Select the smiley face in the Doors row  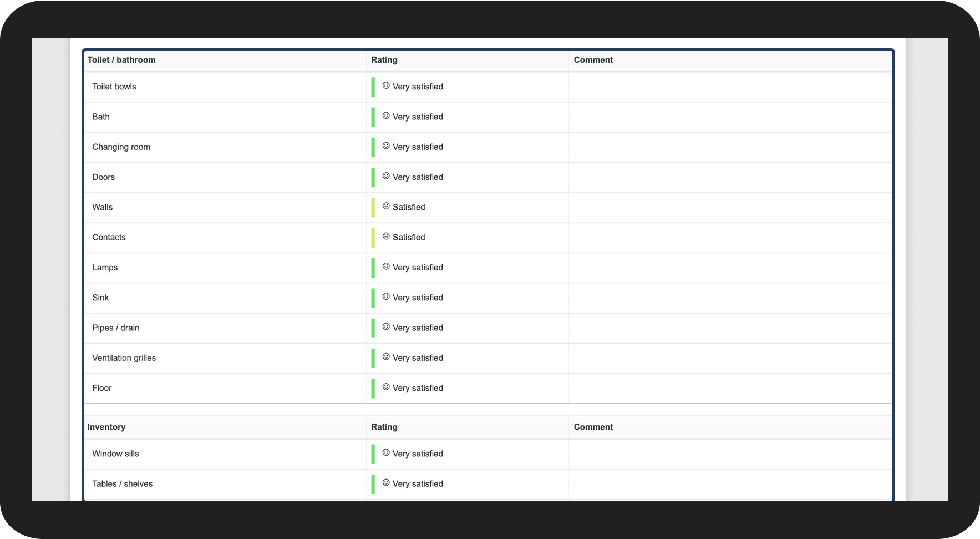(x=386, y=176)
